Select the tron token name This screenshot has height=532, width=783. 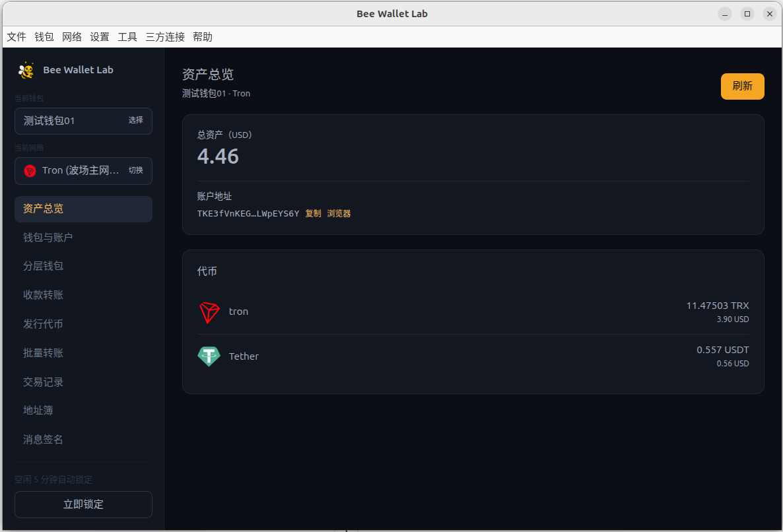pos(238,312)
